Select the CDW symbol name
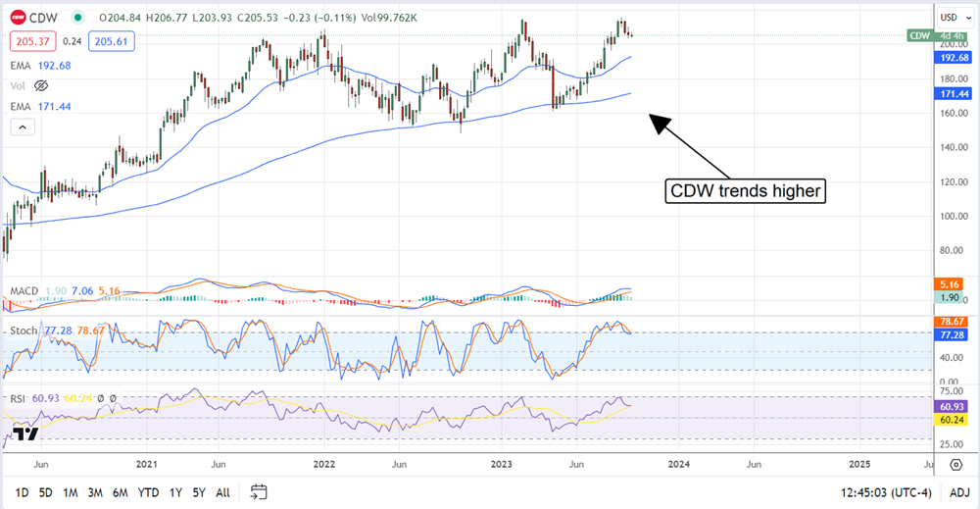The image size is (980, 509). pyautogui.click(x=44, y=18)
